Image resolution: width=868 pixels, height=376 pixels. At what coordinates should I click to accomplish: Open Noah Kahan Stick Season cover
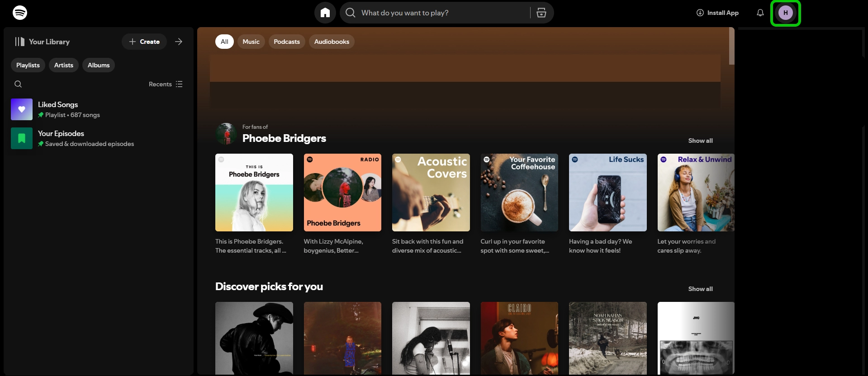pos(608,338)
